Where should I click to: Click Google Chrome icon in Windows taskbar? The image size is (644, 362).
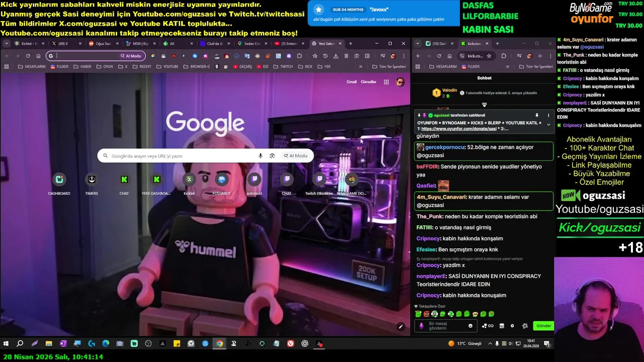pyautogui.click(x=219, y=344)
